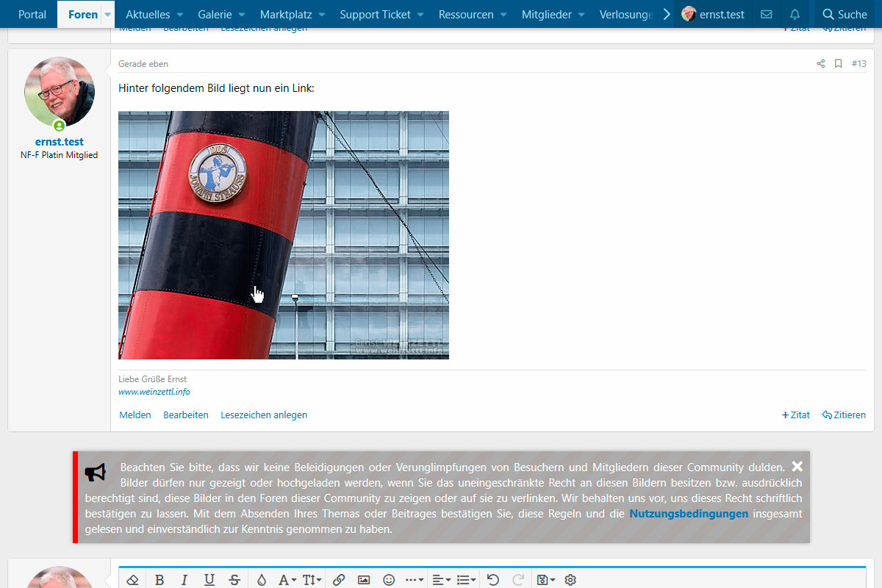Open ernst.test's avatar on post #13
Screen dimensions: 882x588
60,92
